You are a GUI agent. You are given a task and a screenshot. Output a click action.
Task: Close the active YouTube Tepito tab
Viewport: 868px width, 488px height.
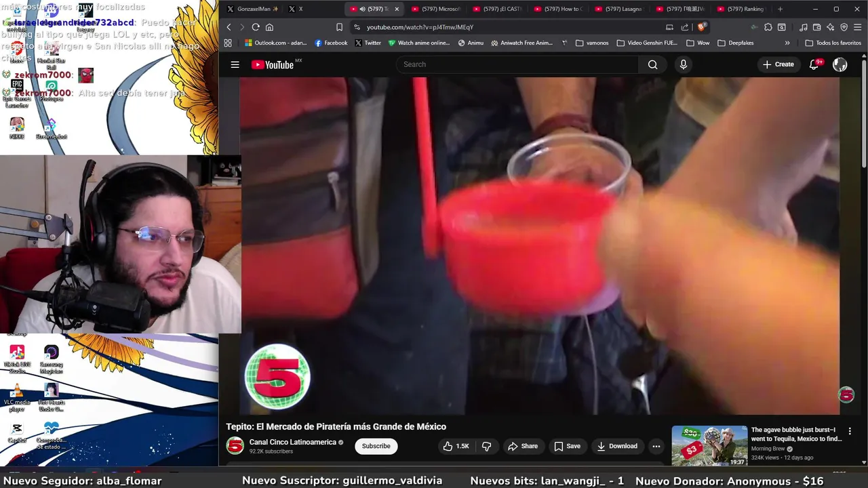pyautogui.click(x=397, y=9)
